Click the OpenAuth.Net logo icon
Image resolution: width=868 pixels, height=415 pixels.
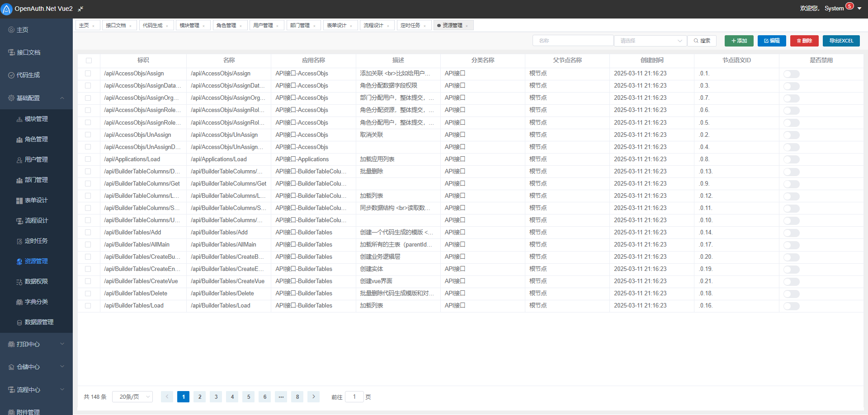[x=7, y=9]
